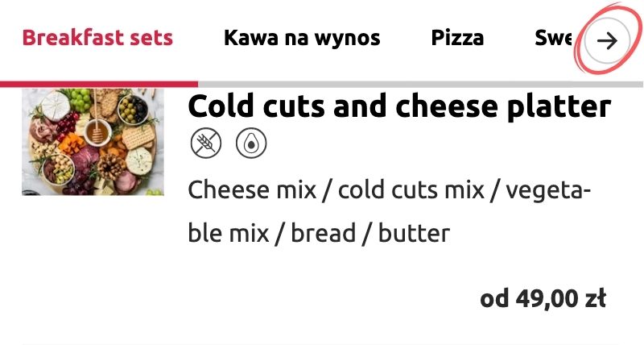This screenshot has width=644, height=345.
Task: Click the 'ble mix / bread / butter' text
Action: click(318, 234)
